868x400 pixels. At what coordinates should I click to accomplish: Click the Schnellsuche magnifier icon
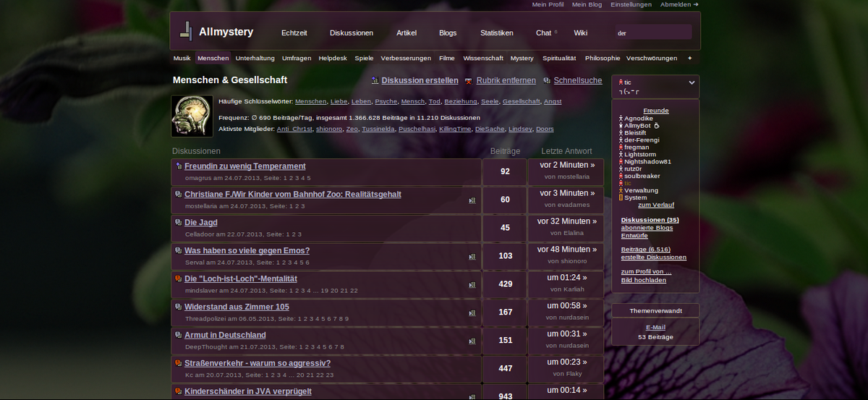(547, 81)
